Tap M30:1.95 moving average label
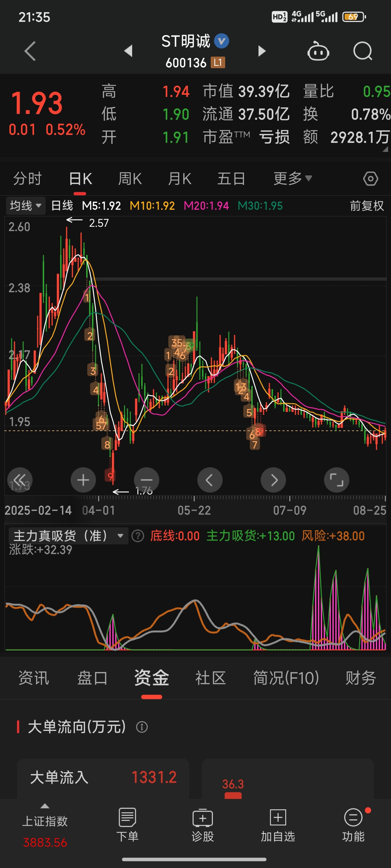This screenshot has height=868, width=391. click(260, 206)
